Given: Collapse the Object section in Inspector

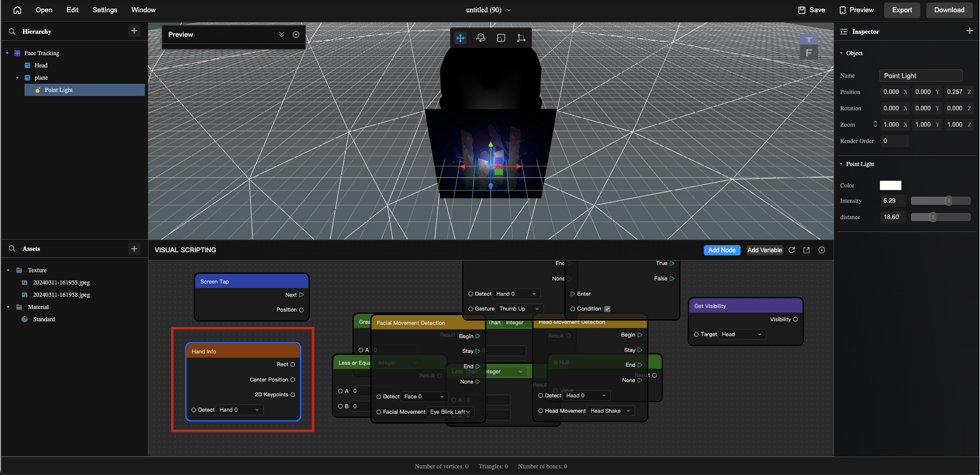Looking at the screenshot, I should pyautogui.click(x=841, y=53).
